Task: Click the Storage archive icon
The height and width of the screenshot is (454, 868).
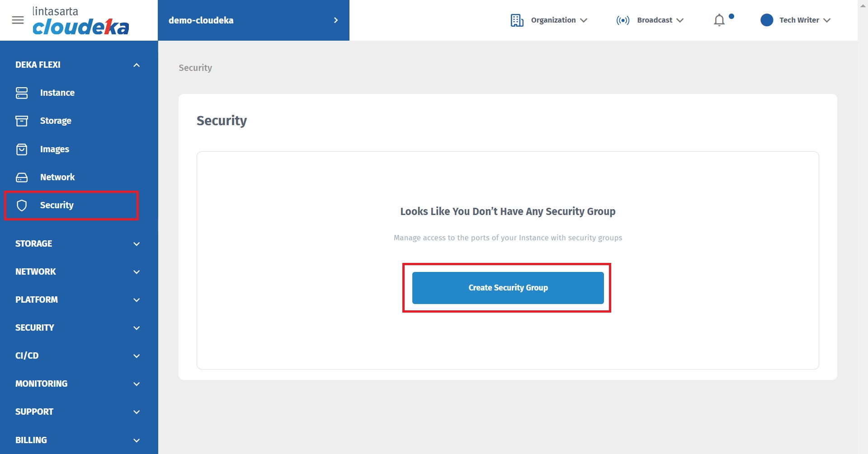Action: coord(22,121)
